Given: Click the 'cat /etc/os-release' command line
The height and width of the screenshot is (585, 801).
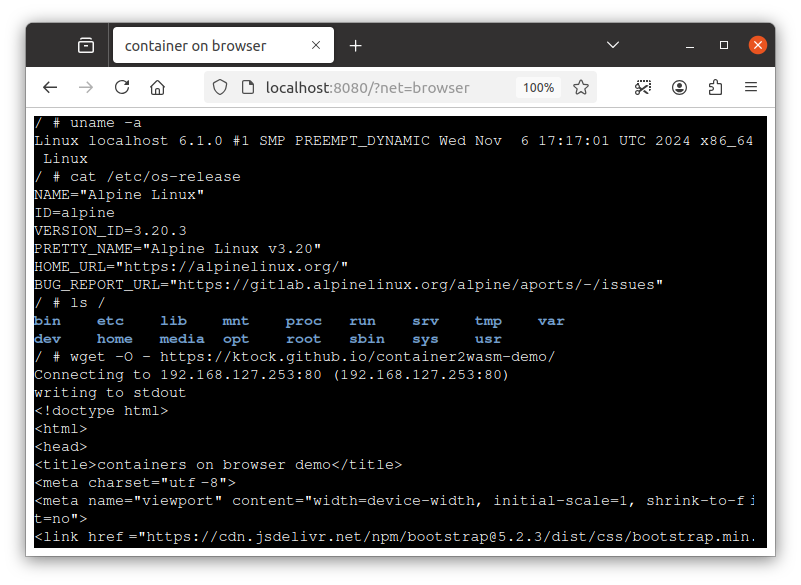Looking at the screenshot, I should coord(137,177).
